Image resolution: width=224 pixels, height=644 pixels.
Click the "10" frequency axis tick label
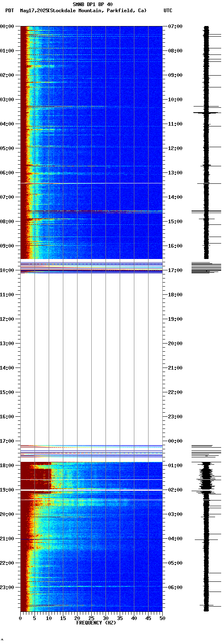[49, 618]
